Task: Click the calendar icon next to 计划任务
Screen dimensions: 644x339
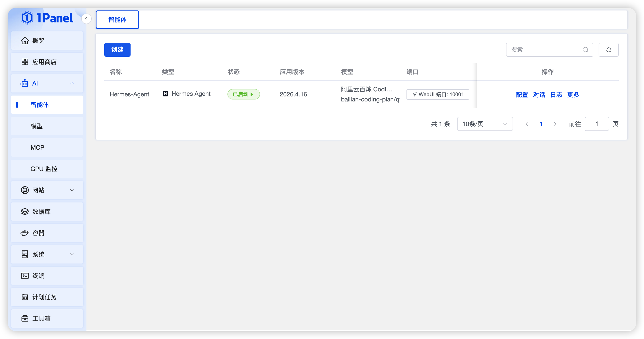Action: tap(25, 297)
